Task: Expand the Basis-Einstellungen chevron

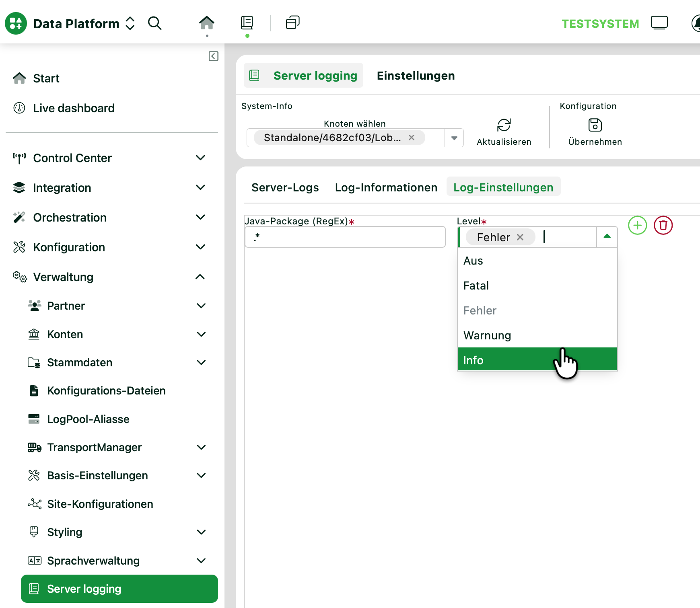Action: (202, 475)
